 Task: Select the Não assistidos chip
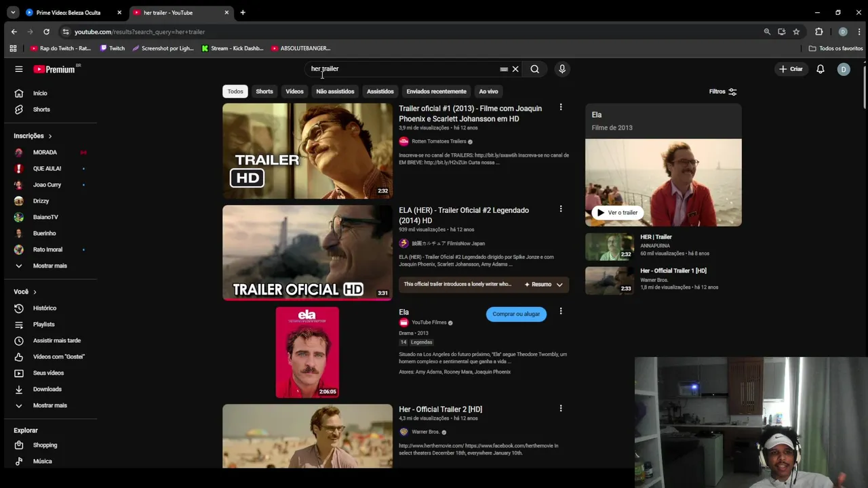335,91
